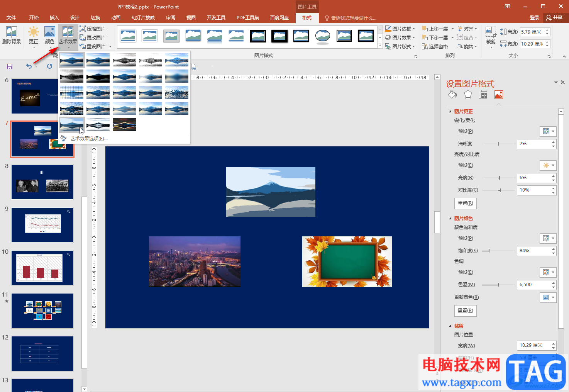Select the Fill & Line pane icon
569x392 pixels.
coord(452,95)
